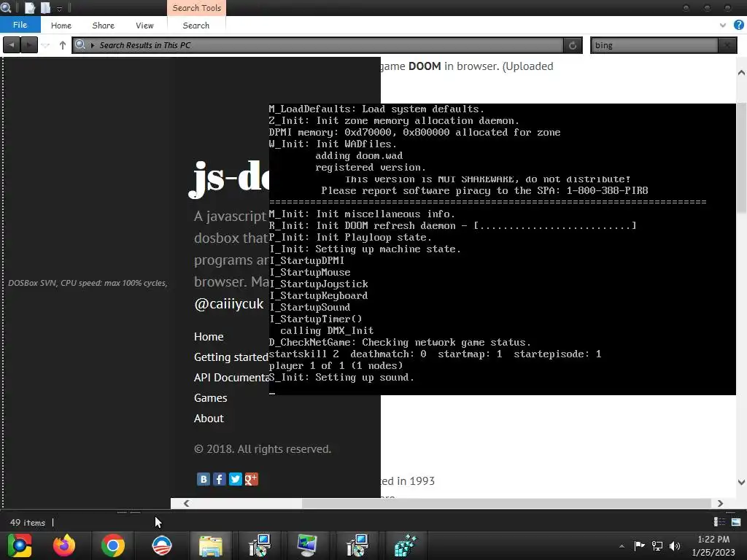747x560 pixels.
Task: Open the Getting started link
Action: (x=231, y=357)
